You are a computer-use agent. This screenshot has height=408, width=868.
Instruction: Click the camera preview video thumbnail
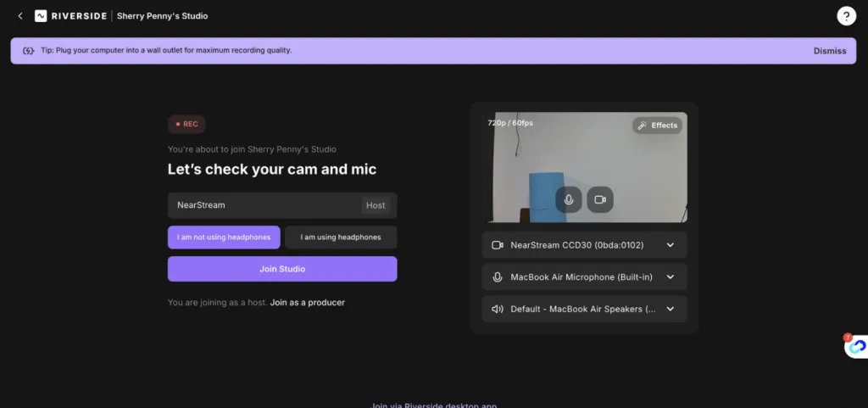click(584, 168)
